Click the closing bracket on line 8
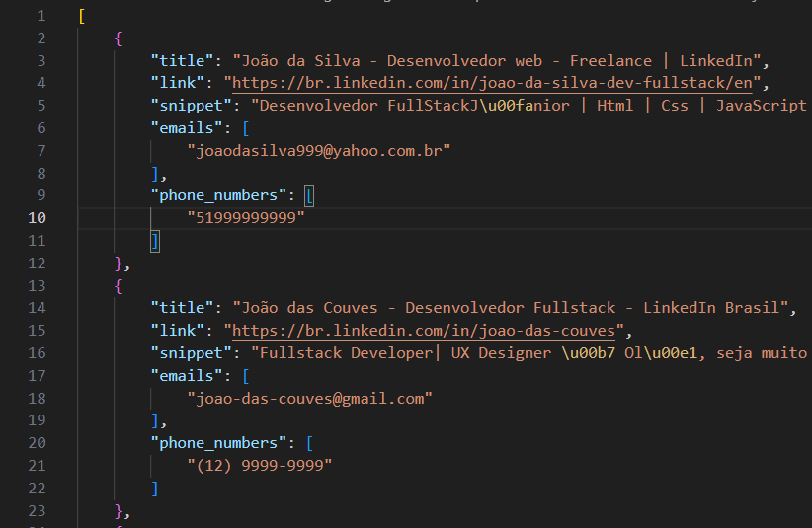 point(155,174)
